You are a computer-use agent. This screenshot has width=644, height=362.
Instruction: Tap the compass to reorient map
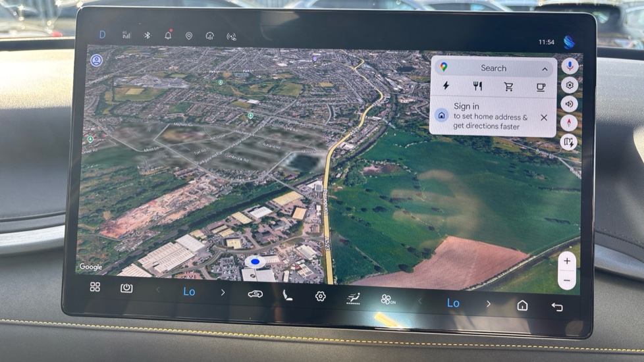(x=569, y=123)
